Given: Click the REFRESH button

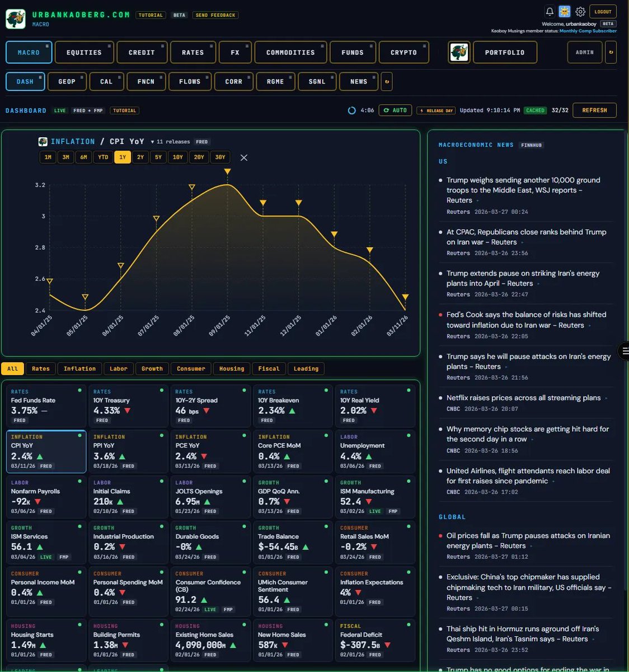Looking at the screenshot, I should click(x=594, y=110).
